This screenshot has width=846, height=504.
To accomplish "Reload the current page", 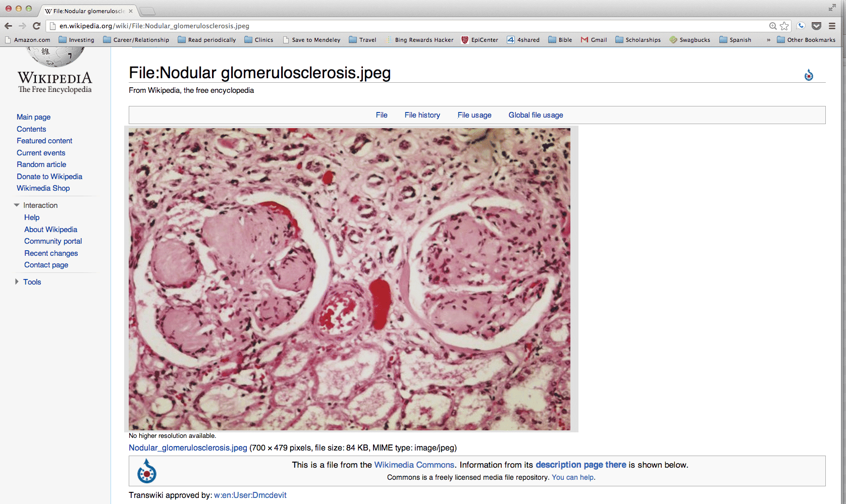I will pyautogui.click(x=36, y=26).
